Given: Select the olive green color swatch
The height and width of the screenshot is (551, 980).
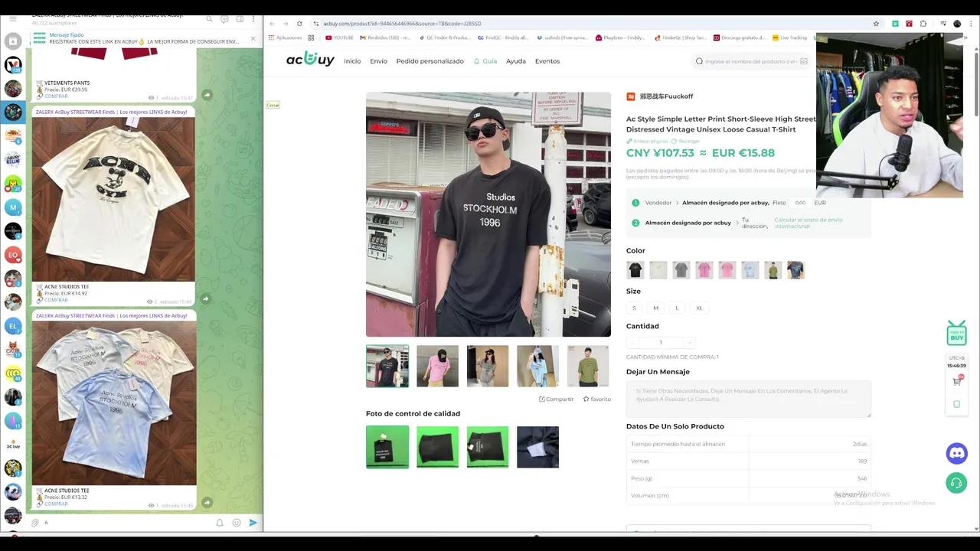Looking at the screenshot, I should coord(773,269).
